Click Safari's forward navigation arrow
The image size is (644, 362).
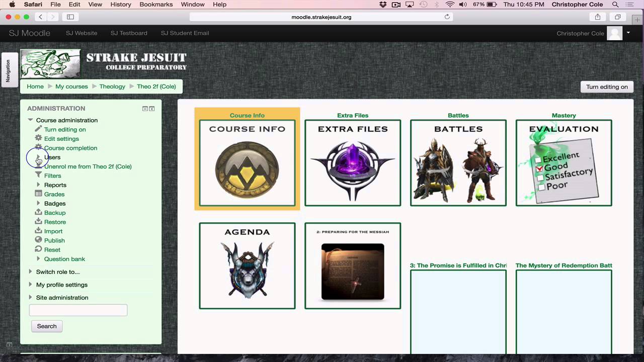tap(53, 17)
